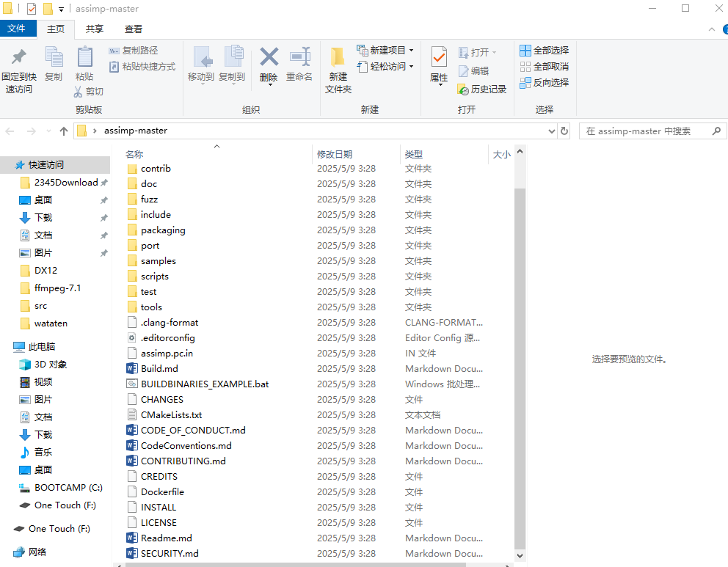The image size is (728, 567).
Task: Open 2345Download in the sidebar
Action: 66,183
